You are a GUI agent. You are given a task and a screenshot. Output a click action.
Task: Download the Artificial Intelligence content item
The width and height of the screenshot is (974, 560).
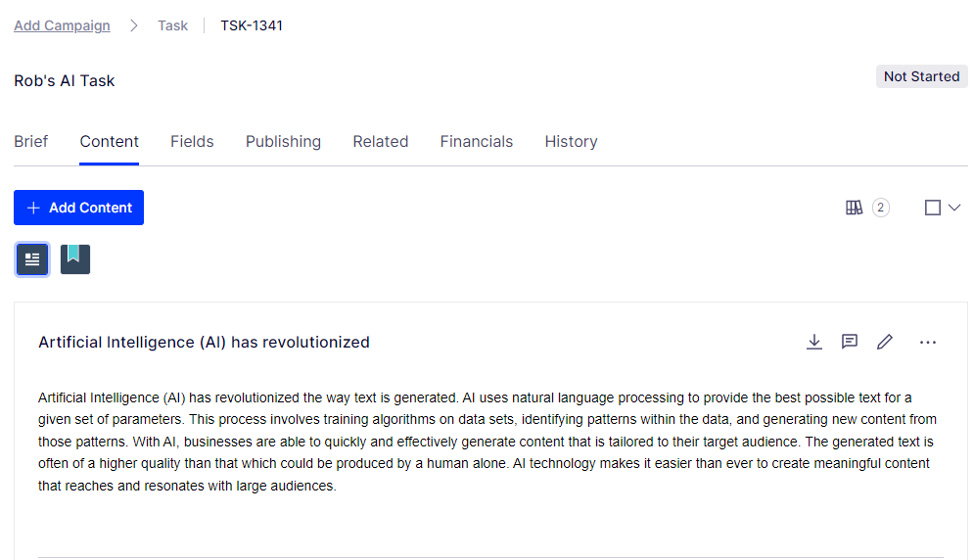tap(813, 342)
